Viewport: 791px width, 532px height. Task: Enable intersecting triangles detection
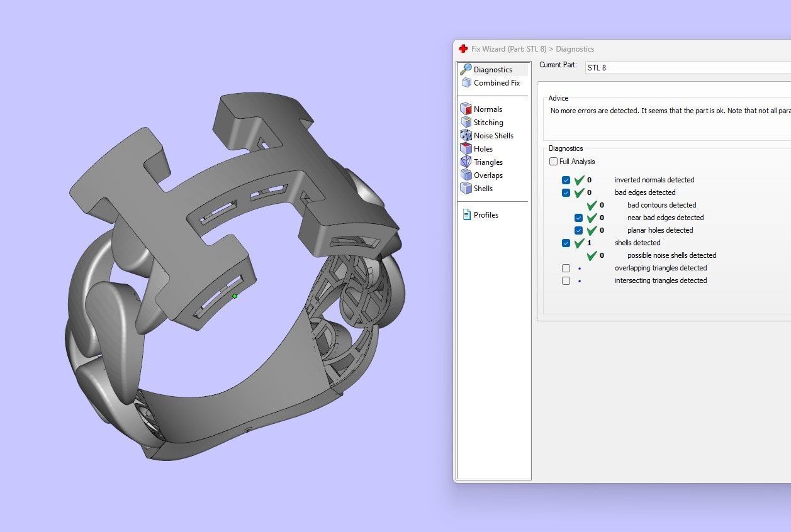[566, 280]
